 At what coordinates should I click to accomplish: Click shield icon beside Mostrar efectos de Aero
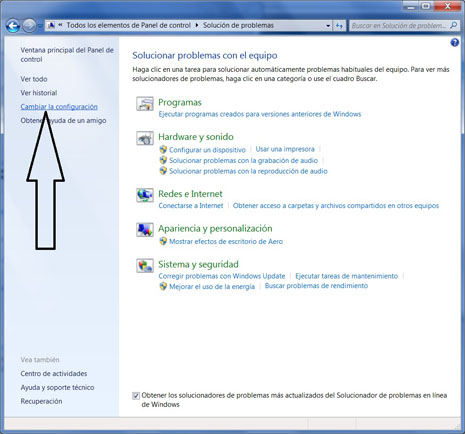(163, 241)
